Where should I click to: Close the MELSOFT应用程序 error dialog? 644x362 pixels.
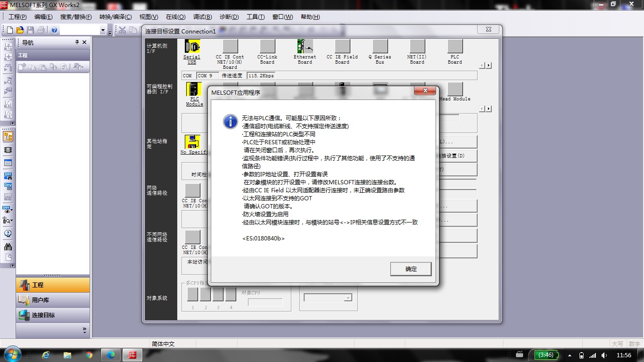click(x=425, y=90)
